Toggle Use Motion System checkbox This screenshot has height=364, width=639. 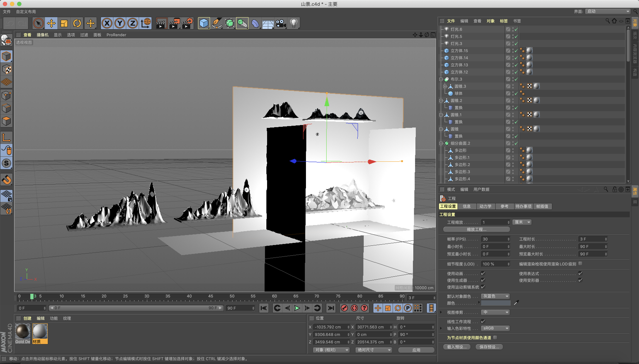[x=483, y=287]
